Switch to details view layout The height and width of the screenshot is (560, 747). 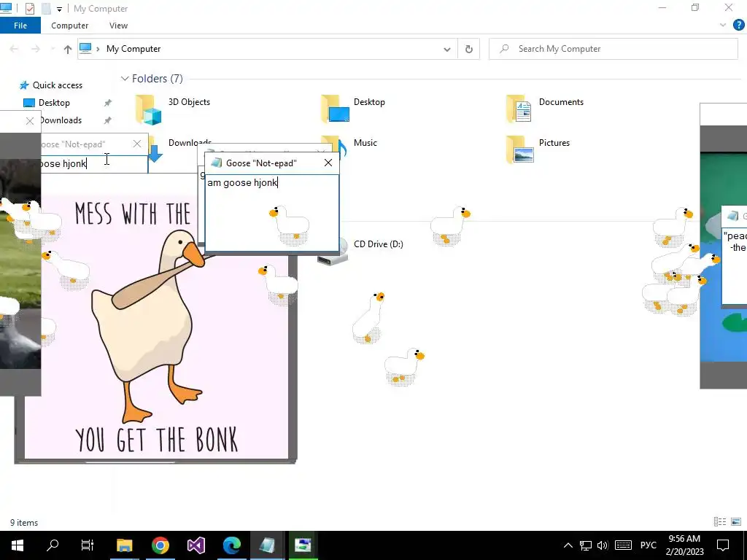[x=720, y=522]
